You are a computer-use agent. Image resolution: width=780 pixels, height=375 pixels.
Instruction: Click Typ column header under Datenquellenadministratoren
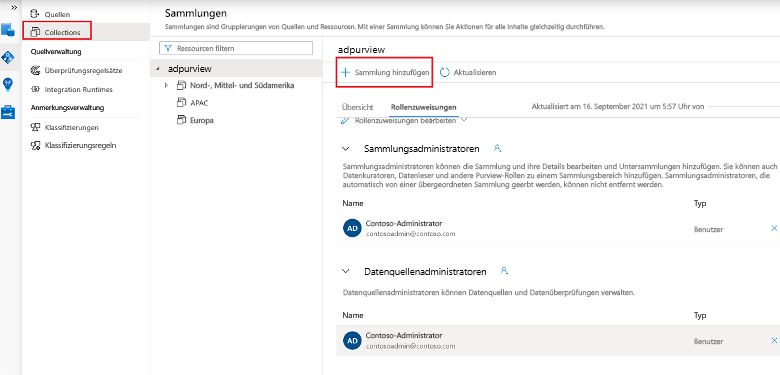pyautogui.click(x=700, y=315)
